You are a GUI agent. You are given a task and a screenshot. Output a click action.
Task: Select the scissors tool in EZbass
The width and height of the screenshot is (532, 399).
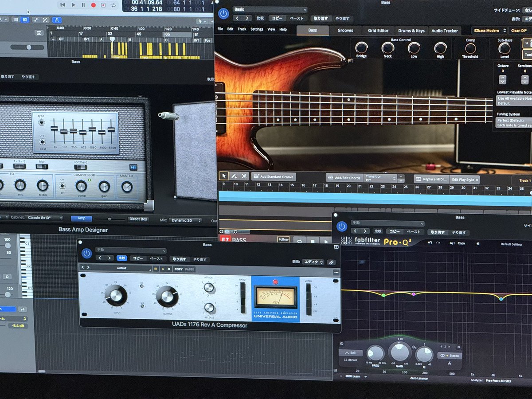pyautogui.click(x=244, y=176)
